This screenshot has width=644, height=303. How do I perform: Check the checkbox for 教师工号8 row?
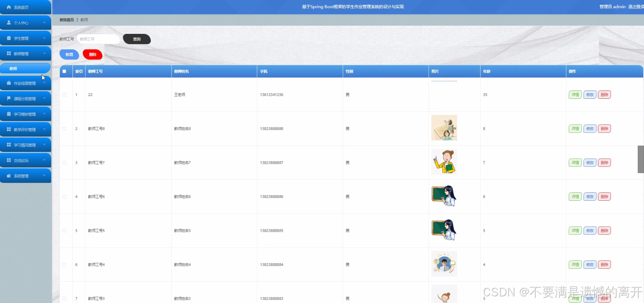click(64, 129)
